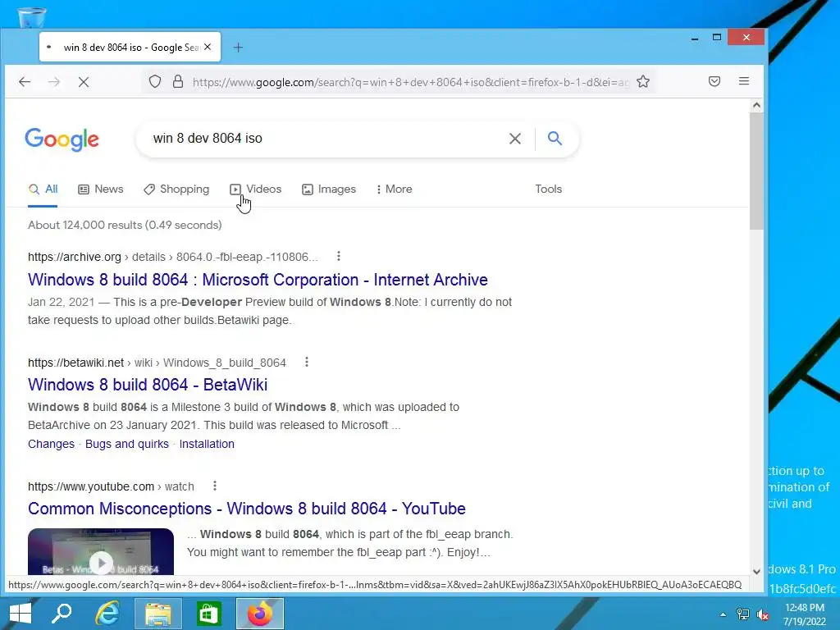Go to Google homepage via the logo

coord(62,139)
